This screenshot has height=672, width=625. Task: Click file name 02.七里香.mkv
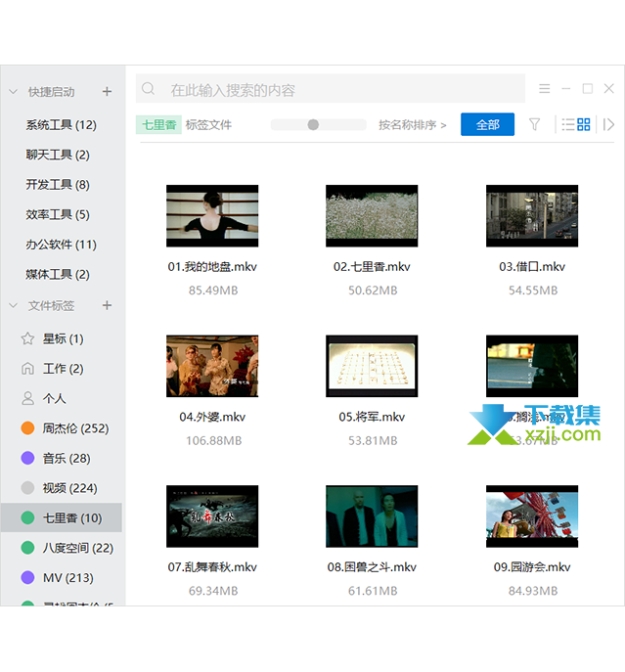pyautogui.click(x=372, y=267)
